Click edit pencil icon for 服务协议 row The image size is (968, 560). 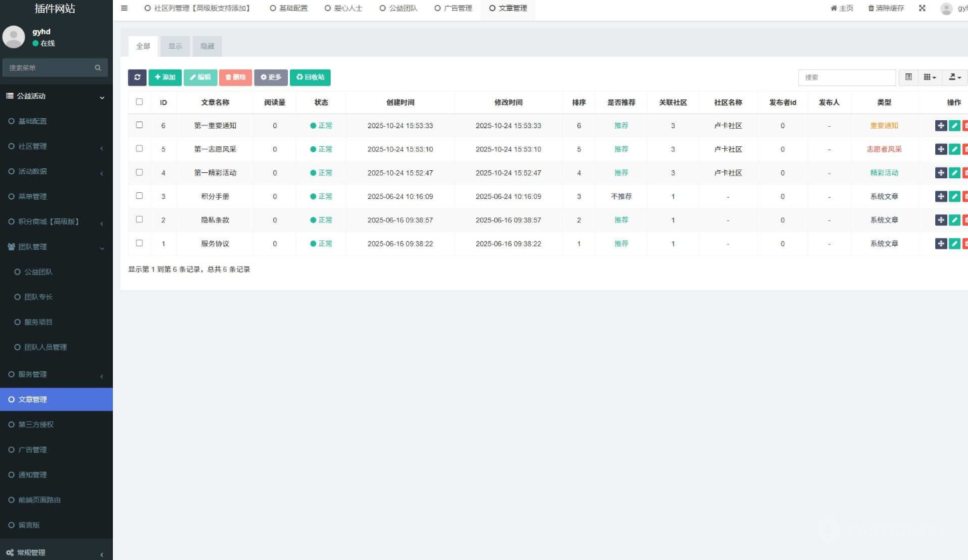coord(955,244)
